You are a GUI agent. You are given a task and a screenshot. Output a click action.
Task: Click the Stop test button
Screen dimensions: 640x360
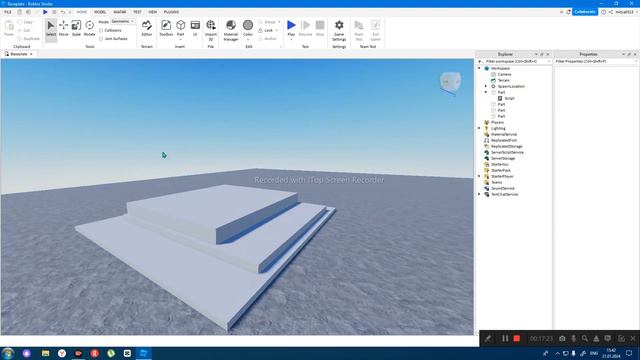pyautogui.click(x=320, y=29)
